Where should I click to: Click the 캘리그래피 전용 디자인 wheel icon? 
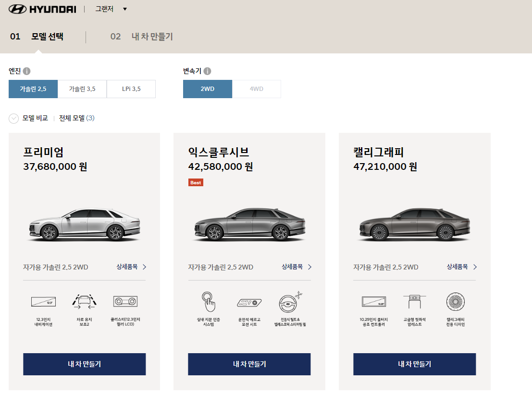(455, 302)
